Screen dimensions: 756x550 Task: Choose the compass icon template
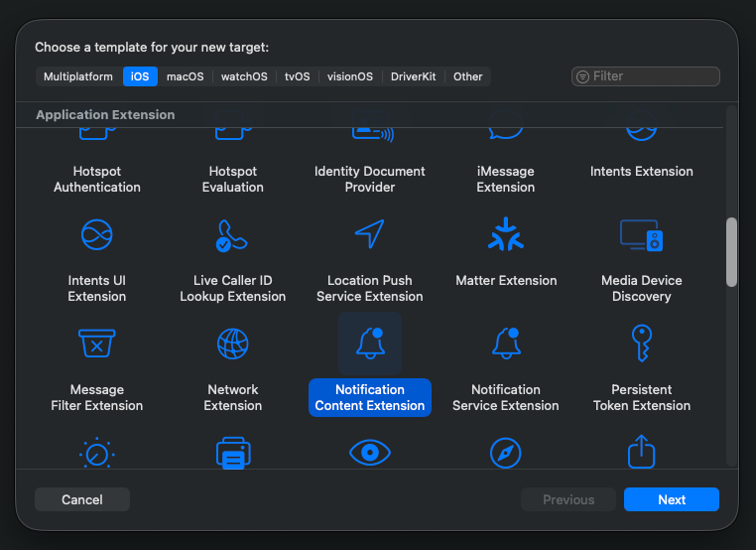506,453
